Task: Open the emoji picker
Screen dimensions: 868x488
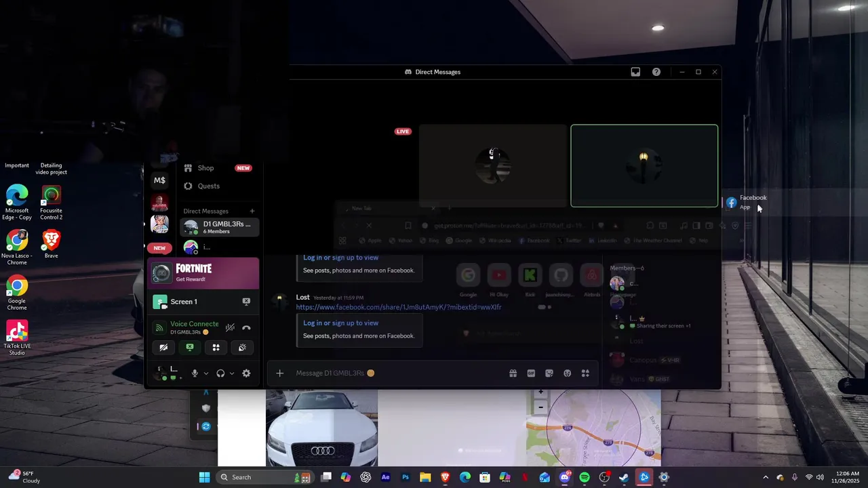Action: point(568,373)
